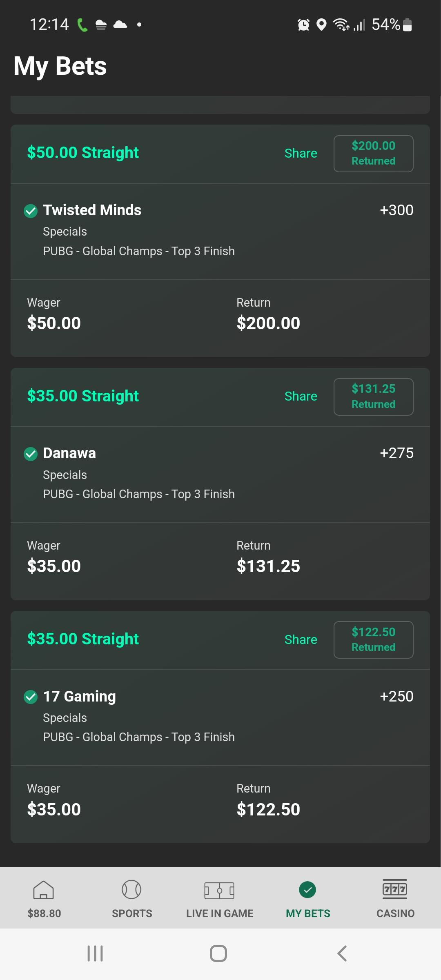This screenshot has width=441, height=980.
Task: Share the $50.00 Twisted Minds bet
Action: pyautogui.click(x=301, y=154)
